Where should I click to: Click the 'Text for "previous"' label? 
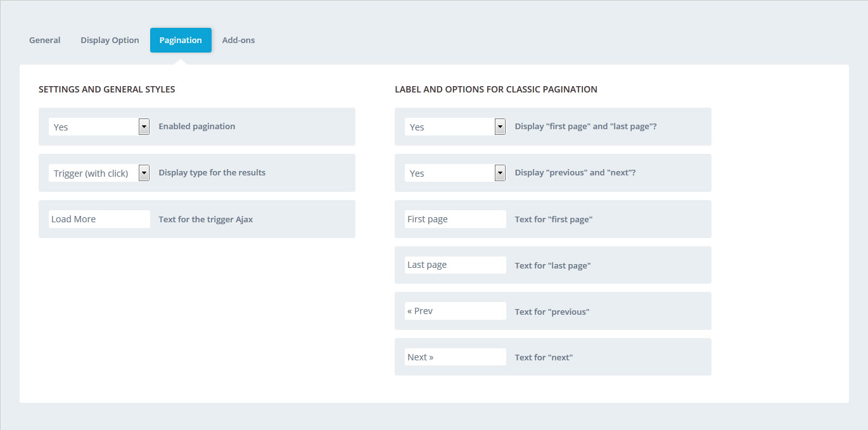pos(552,312)
